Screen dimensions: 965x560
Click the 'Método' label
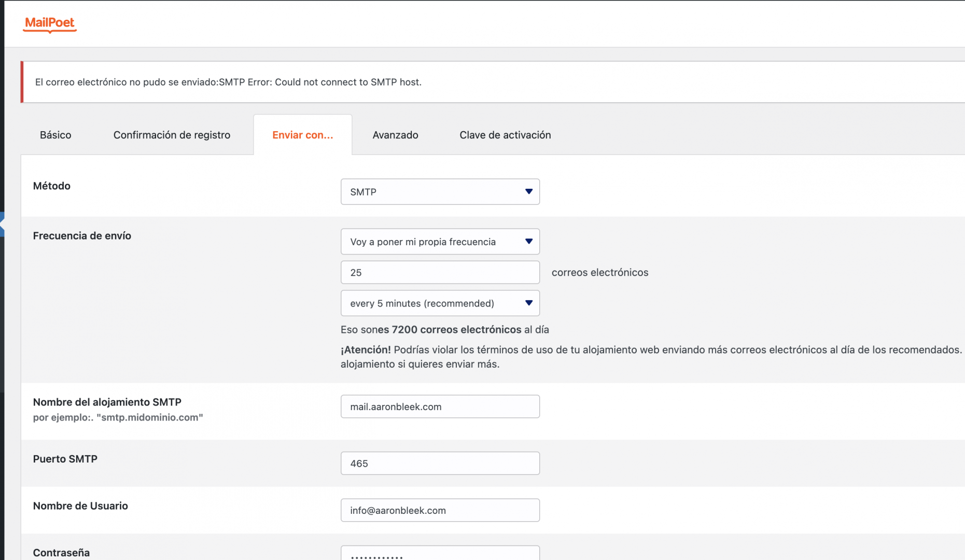(52, 186)
